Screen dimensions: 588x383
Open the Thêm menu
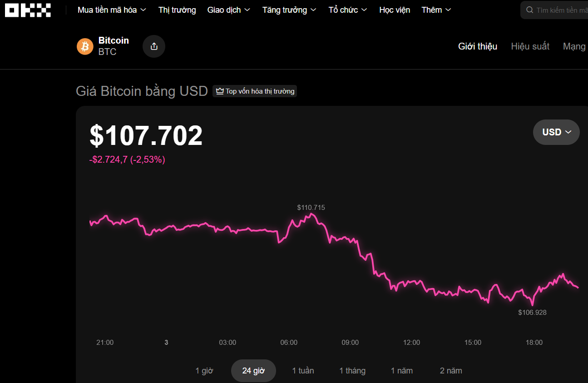435,10
